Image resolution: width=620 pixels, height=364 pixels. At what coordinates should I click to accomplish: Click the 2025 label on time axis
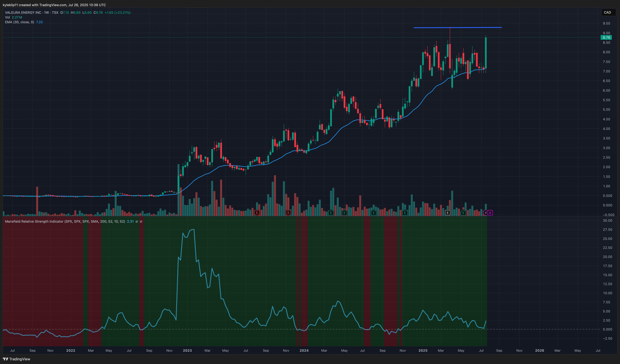[423, 351]
